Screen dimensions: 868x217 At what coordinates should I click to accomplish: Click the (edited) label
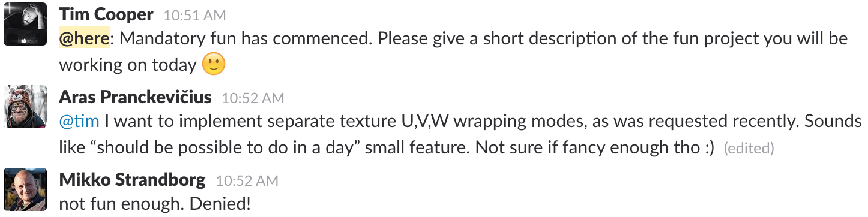pyautogui.click(x=749, y=147)
